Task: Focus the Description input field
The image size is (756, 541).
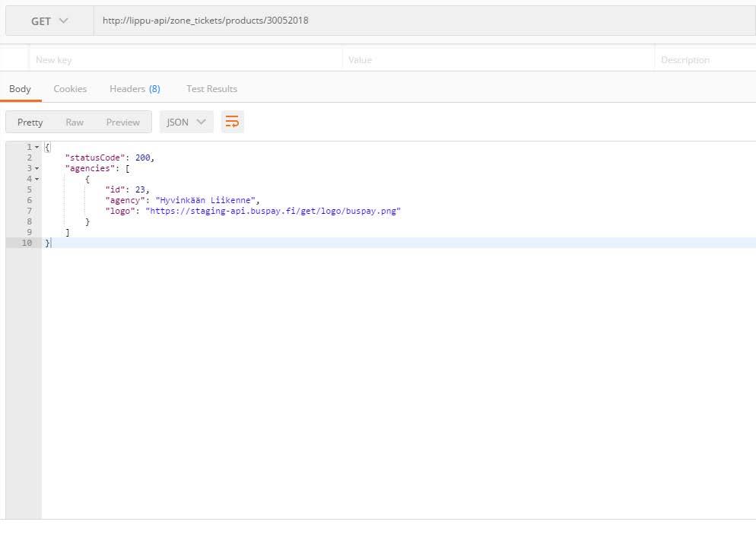Action: (x=705, y=60)
